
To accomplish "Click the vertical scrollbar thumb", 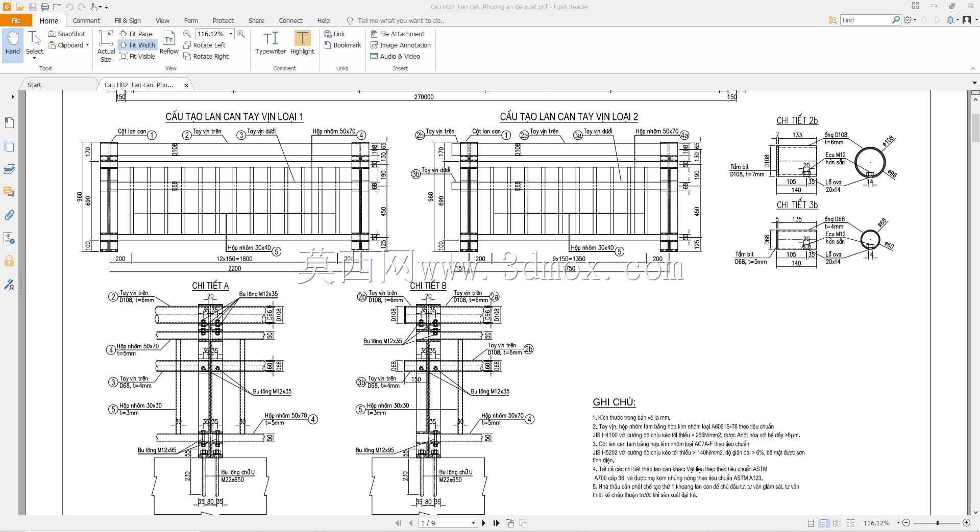I will 975,128.
